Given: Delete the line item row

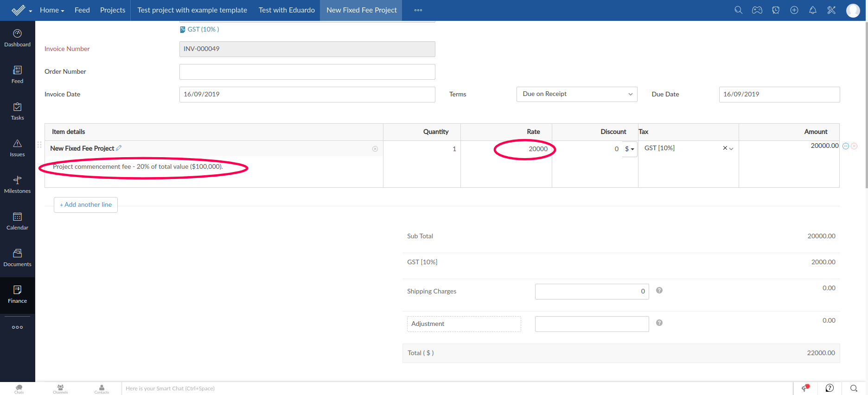Looking at the screenshot, I should (854, 146).
